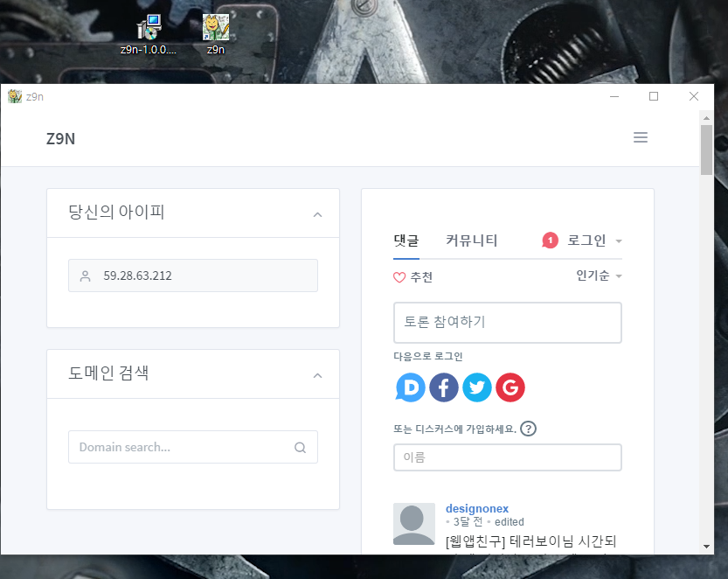Screen dimensions: 728x579
Task: Click the scrollbar down arrow
Action: [x=707, y=547]
